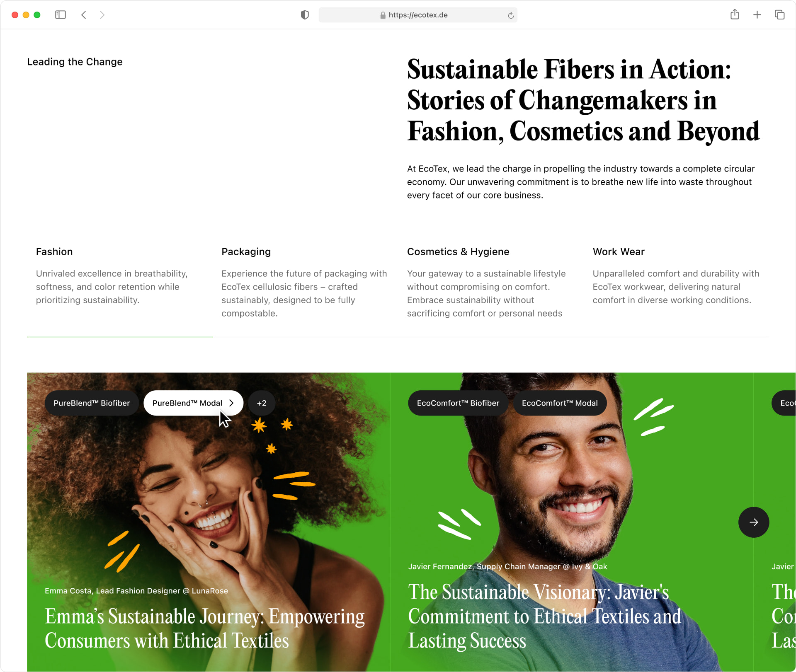Click the EcoComfort™ Modal filter tag
Viewport: 796px width, 672px height.
[x=559, y=403]
